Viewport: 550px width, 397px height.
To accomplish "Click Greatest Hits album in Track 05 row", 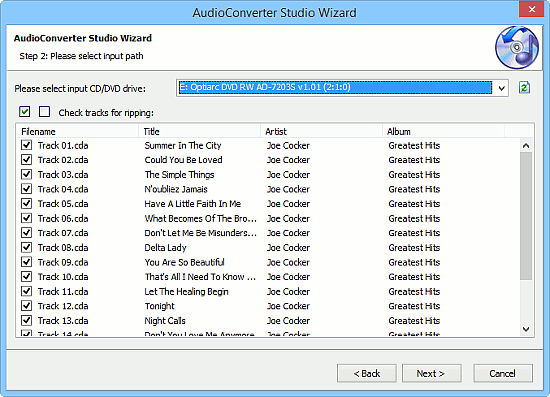I will pos(414,204).
